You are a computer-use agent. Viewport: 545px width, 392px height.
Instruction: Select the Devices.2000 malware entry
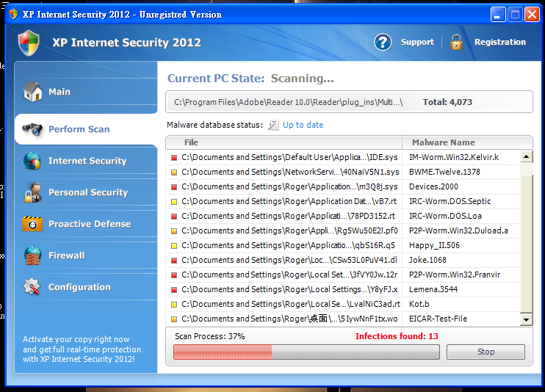click(x=433, y=186)
